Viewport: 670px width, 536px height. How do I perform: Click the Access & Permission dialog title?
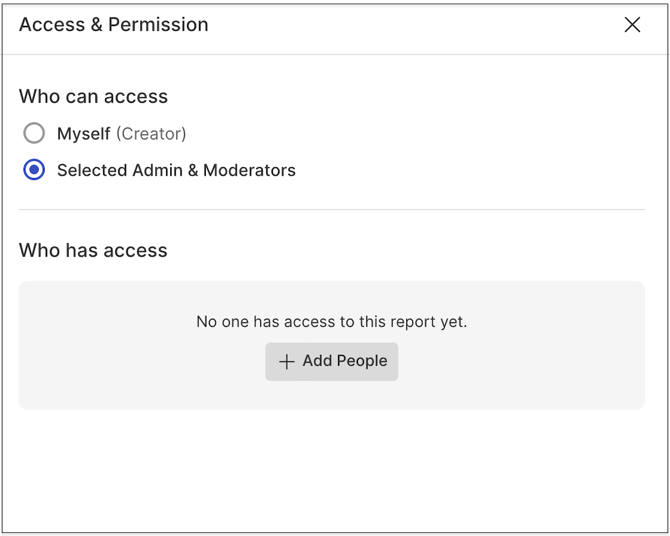[113, 25]
